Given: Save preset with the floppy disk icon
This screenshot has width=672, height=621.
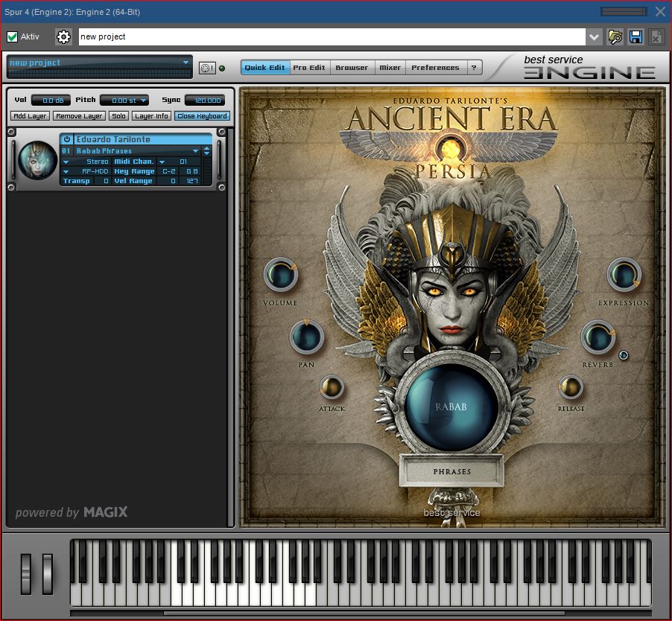Looking at the screenshot, I should [635, 36].
